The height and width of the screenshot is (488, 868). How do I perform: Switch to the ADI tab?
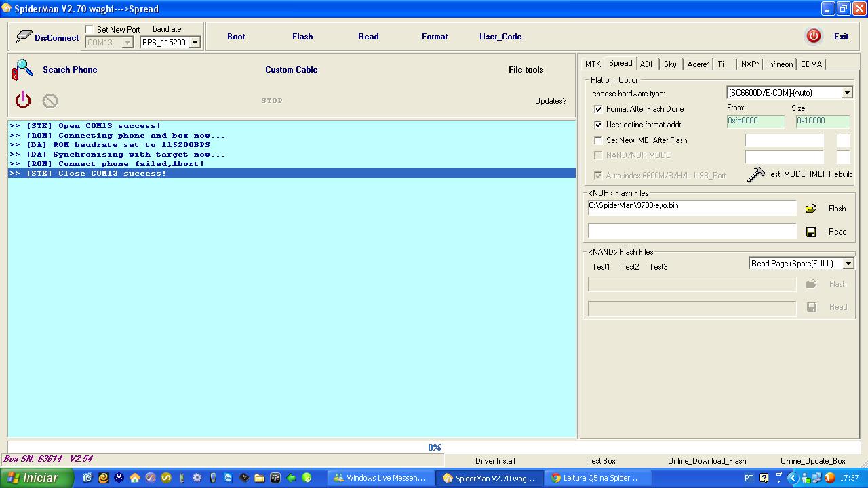pyautogui.click(x=646, y=64)
